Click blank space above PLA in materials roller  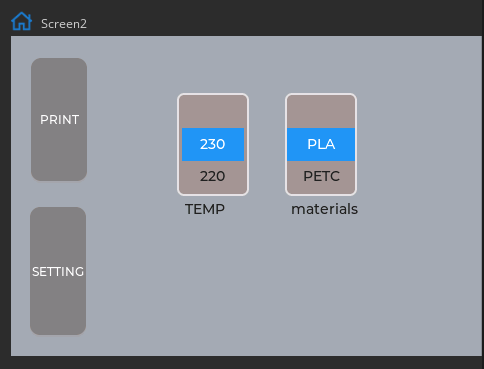coord(321,112)
